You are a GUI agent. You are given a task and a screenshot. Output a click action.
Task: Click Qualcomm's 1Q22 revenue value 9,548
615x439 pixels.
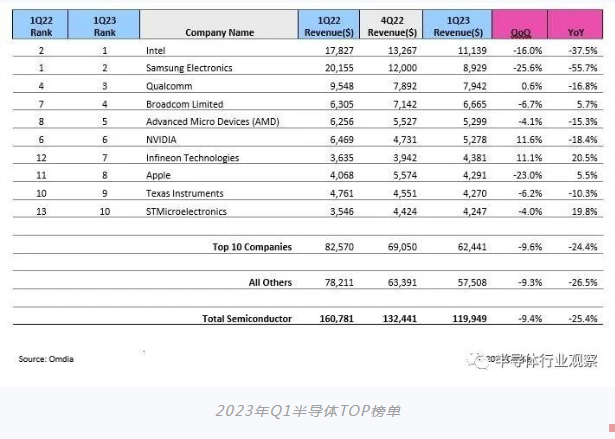coord(342,86)
